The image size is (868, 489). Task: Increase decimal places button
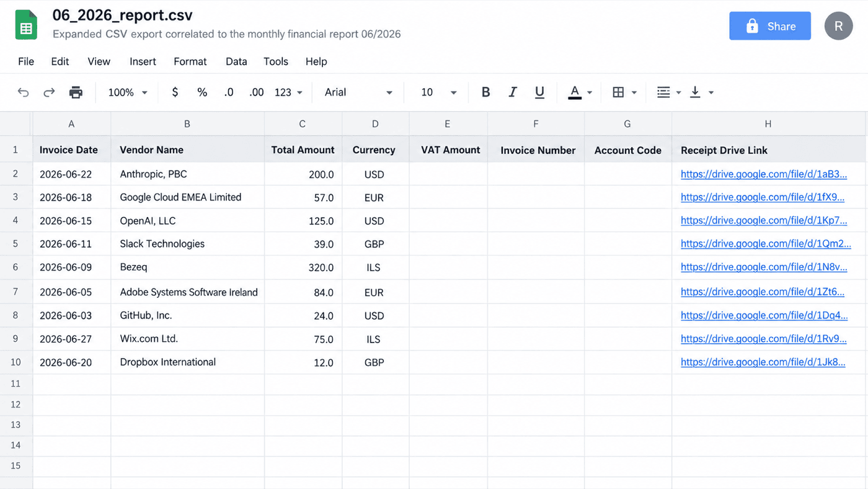click(256, 92)
